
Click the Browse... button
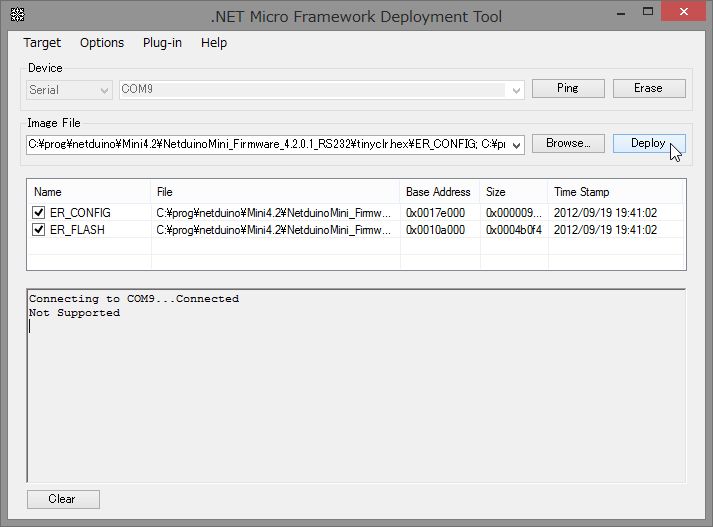tap(568, 143)
